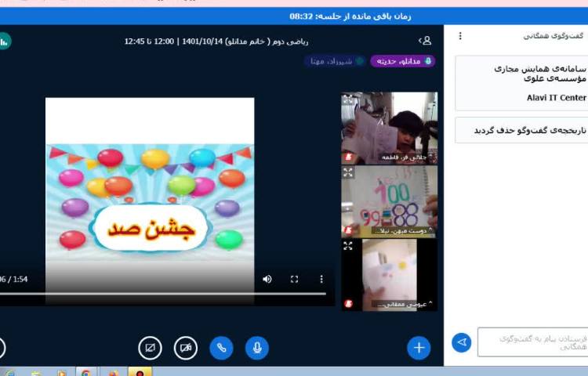Make the shared video player fullscreen
Viewport: 588px width, 376px height.
pos(294,279)
